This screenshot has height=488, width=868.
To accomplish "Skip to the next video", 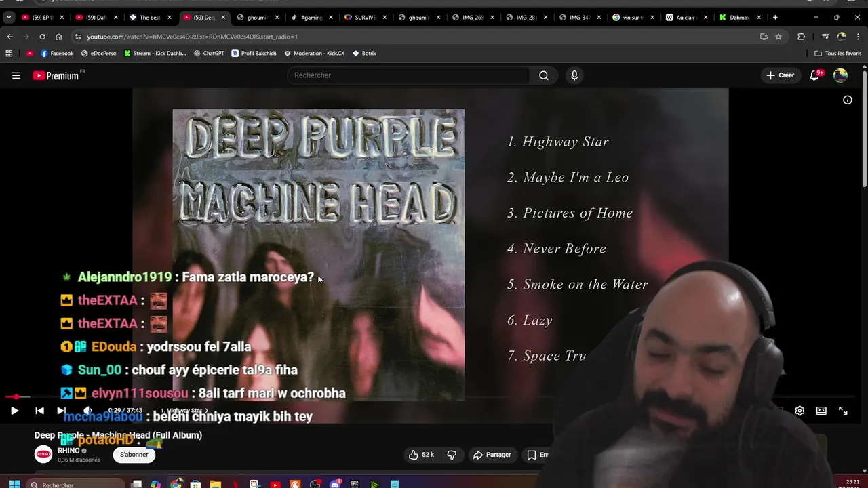I will 61,410.
